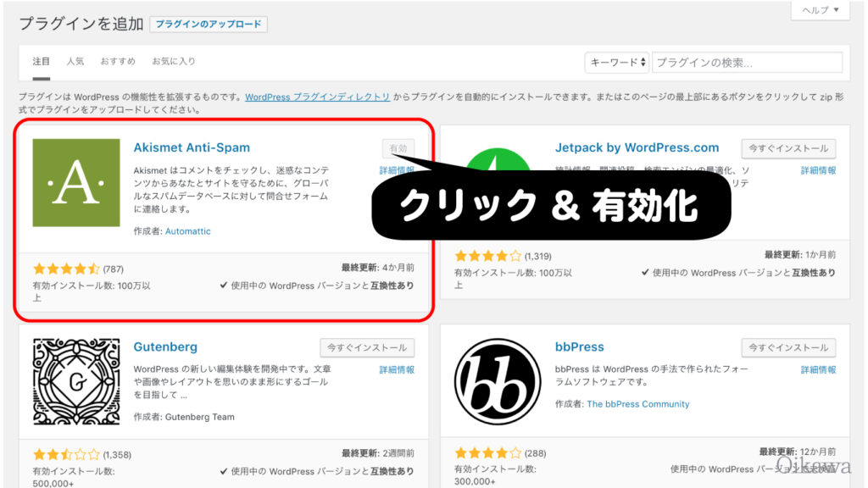Screen dimensions: 868x488
Task: Expand the ヘルプ help panel
Action: [820, 10]
